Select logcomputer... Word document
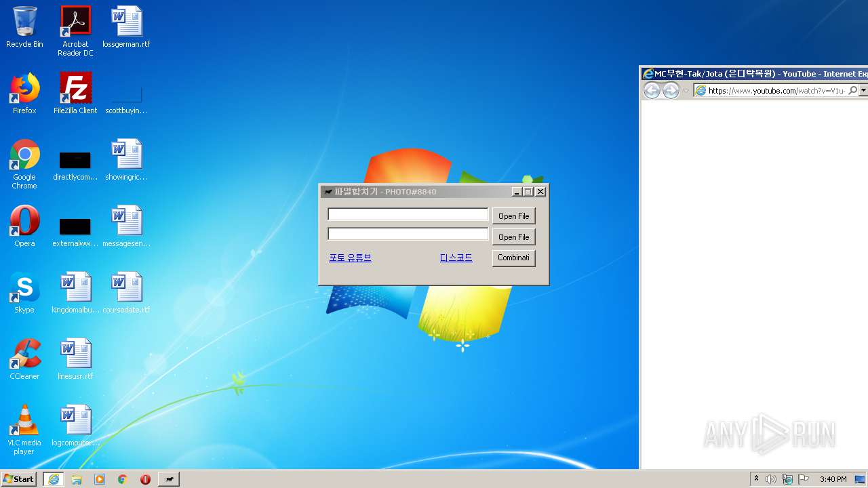Viewport: 868px width, 488px height. point(75,426)
